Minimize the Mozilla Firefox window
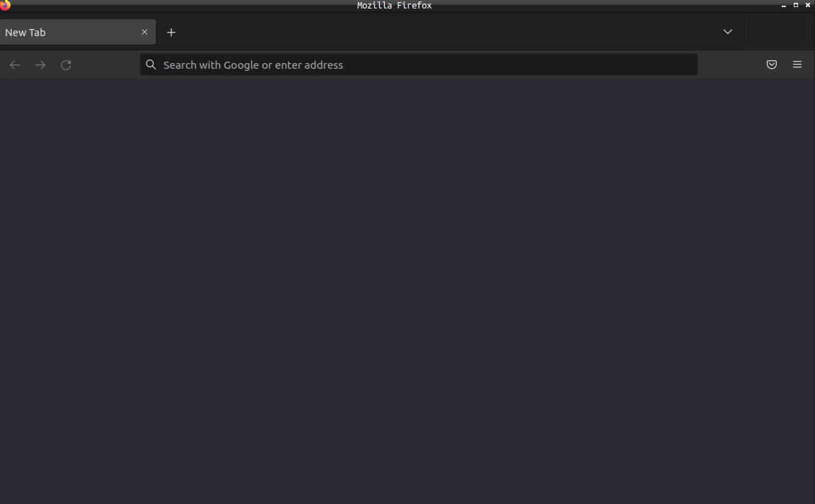 [784, 5]
